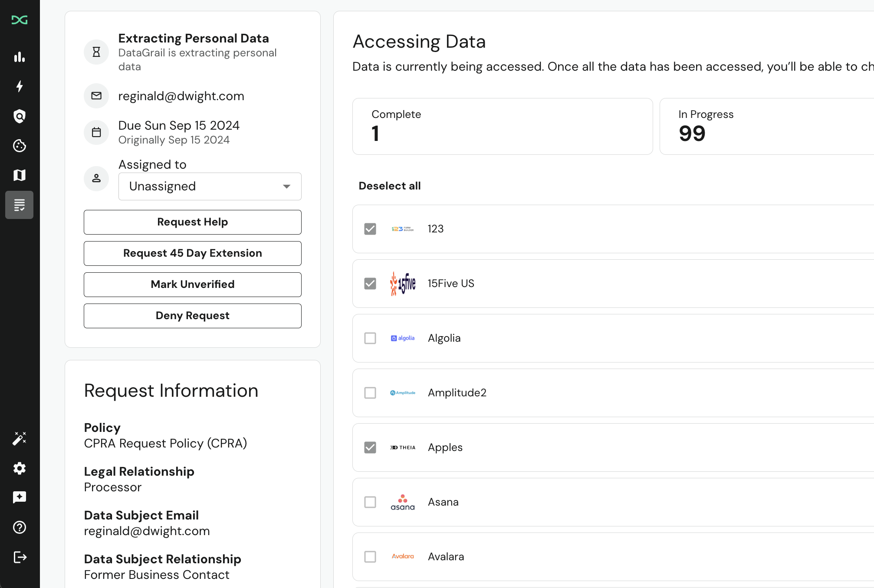874x588 pixels.
Task: Click CPRA Request Policy (CPRA) text
Action: pos(165,443)
